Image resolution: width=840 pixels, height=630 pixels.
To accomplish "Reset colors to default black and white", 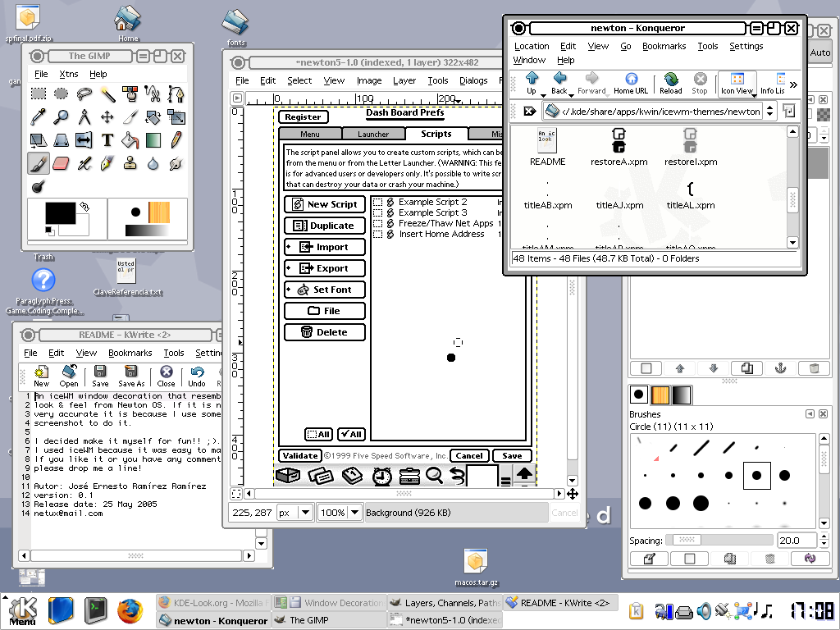I will (49, 231).
